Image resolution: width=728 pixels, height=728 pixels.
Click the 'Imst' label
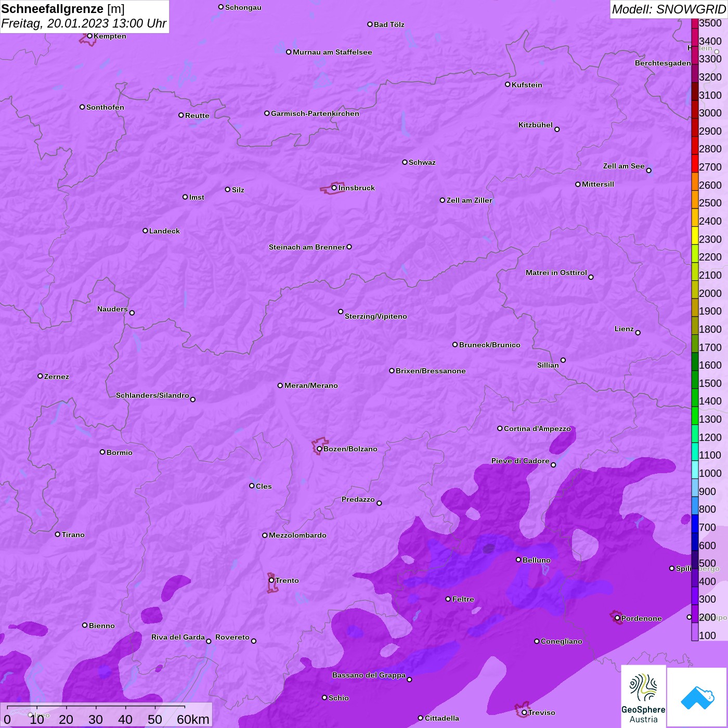click(x=197, y=197)
